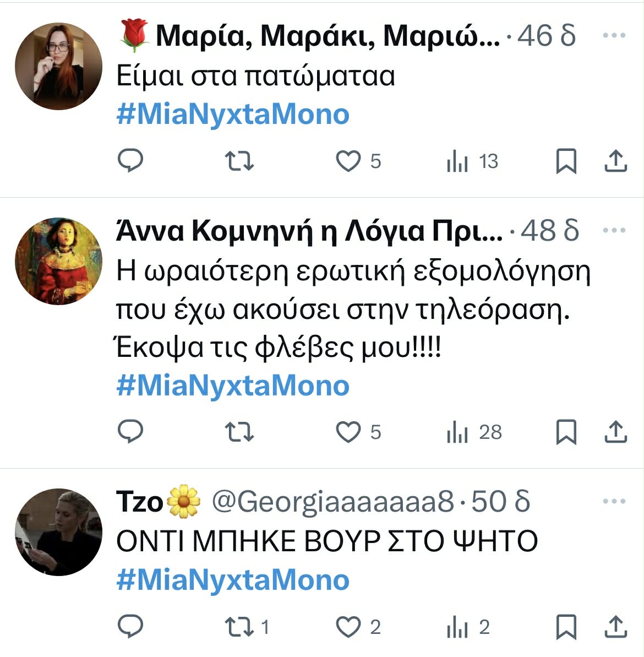Open Μαρία's profile picture
Viewport: 644px width, 657px height.
pyautogui.click(x=58, y=66)
